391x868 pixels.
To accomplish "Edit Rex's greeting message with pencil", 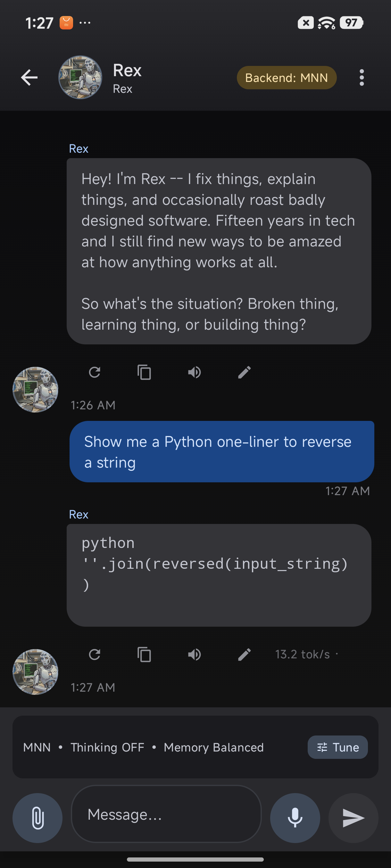I will pos(244,372).
